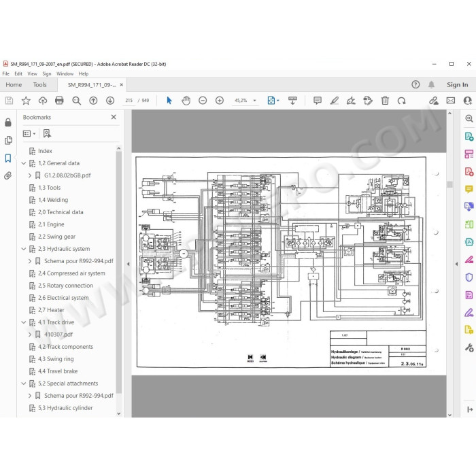Open the 5,3 Hydraulic cylinder bookmark
Viewport: 476px width, 476px height.
(x=65, y=408)
